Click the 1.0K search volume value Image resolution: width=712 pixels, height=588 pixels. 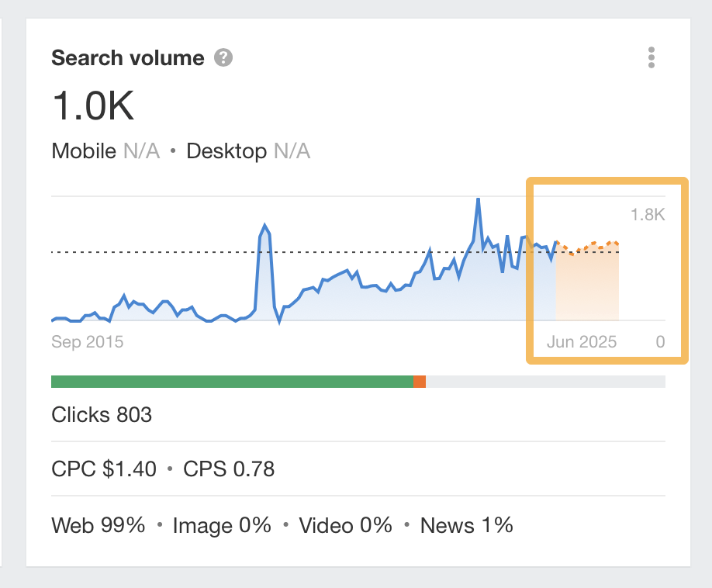tap(92, 105)
